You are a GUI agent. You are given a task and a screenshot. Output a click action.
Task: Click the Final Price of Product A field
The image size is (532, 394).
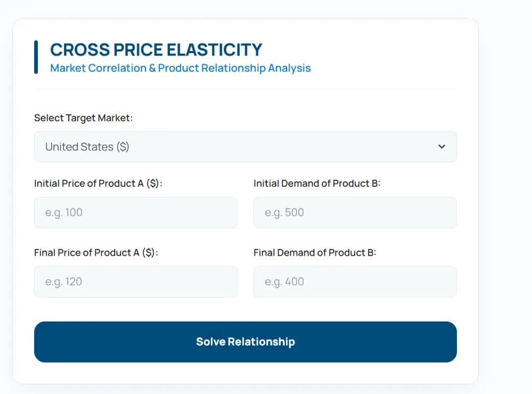(x=136, y=282)
